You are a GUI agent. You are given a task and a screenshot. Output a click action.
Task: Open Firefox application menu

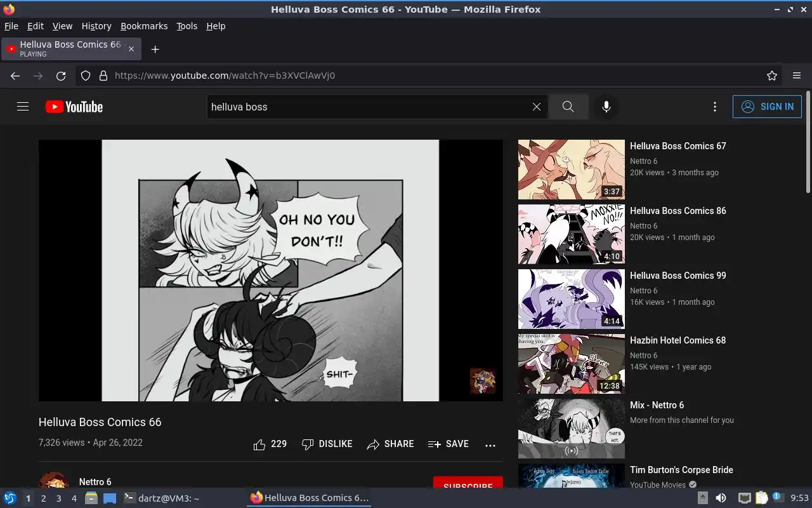pos(797,76)
